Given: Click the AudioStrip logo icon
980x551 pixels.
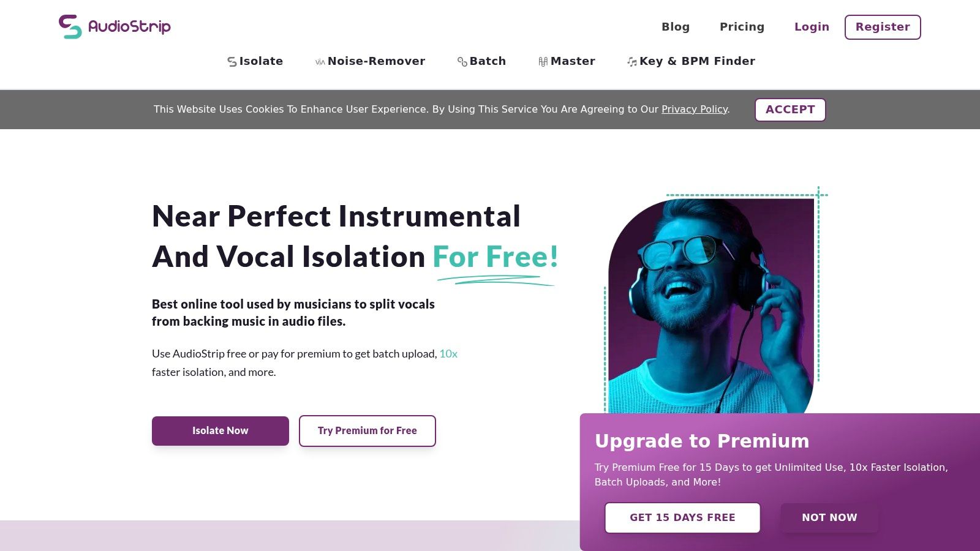Looking at the screenshot, I should [x=70, y=27].
